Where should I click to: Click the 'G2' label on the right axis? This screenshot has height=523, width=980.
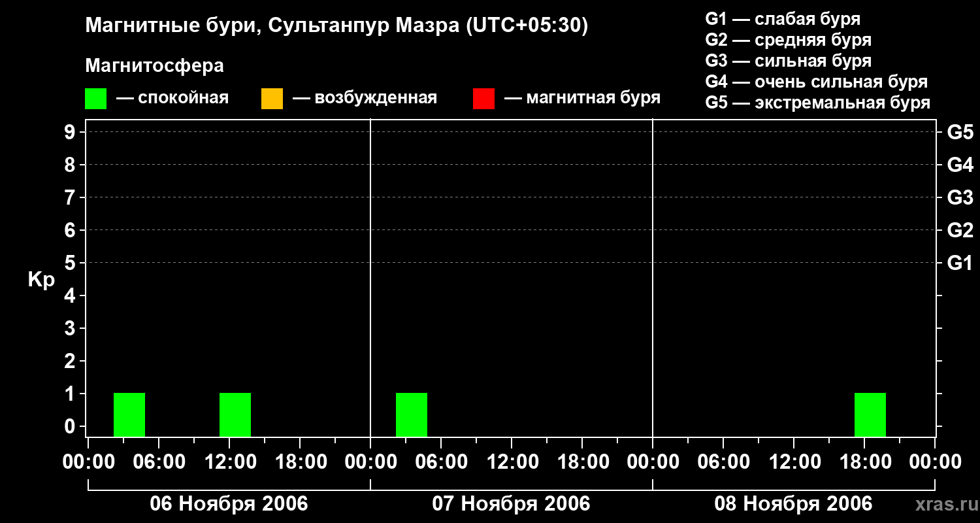tap(960, 230)
